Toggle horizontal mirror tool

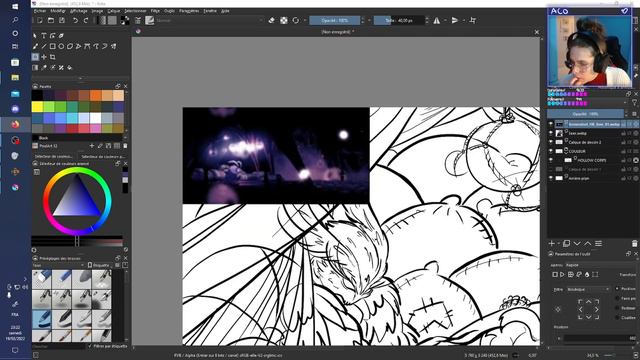(x=437, y=20)
